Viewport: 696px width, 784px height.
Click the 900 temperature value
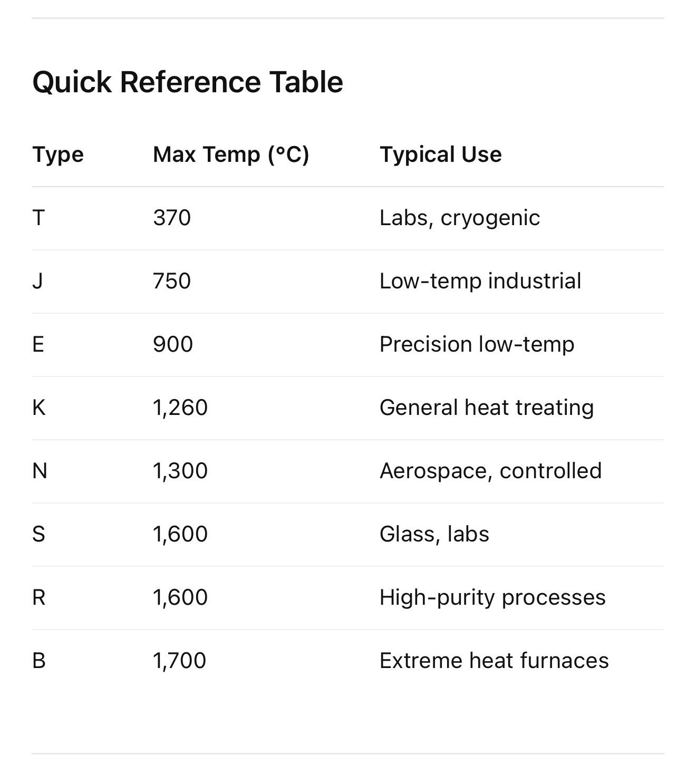(x=173, y=344)
